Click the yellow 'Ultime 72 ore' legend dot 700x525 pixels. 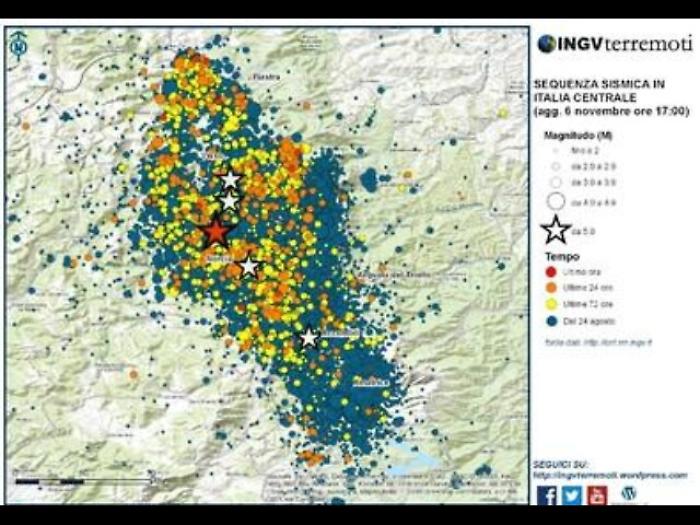[551, 304]
